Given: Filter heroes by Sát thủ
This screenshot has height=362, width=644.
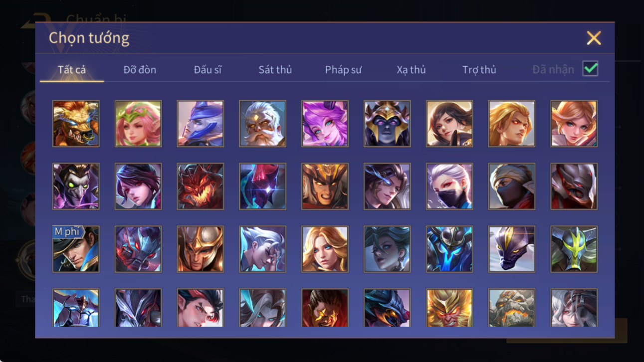Looking at the screenshot, I should pos(275,70).
